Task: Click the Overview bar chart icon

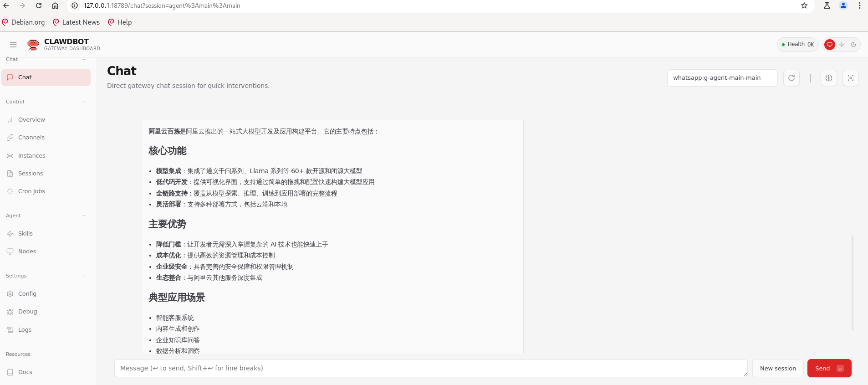Action: coord(10,120)
